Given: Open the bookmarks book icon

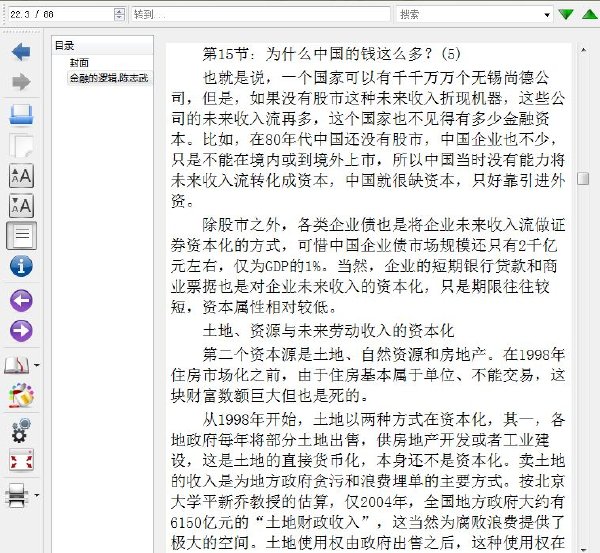Looking at the screenshot, I should [x=17, y=365].
